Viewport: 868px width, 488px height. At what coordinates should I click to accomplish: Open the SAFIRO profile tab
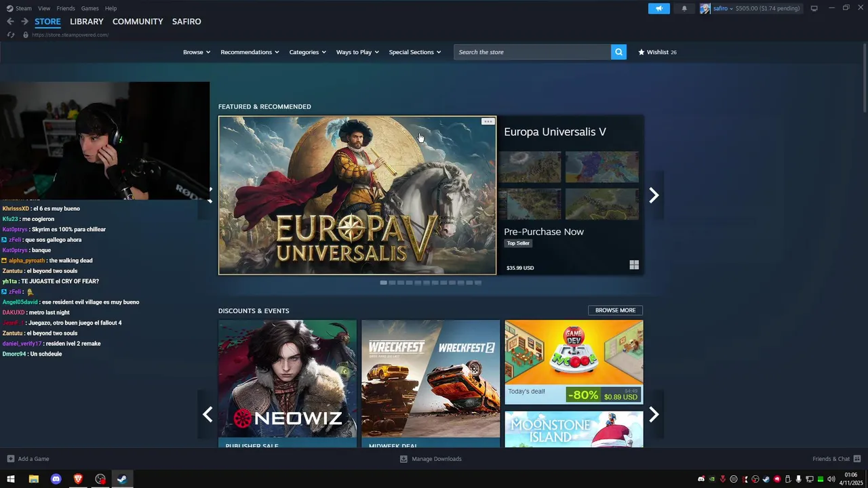pyautogui.click(x=186, y=22)
